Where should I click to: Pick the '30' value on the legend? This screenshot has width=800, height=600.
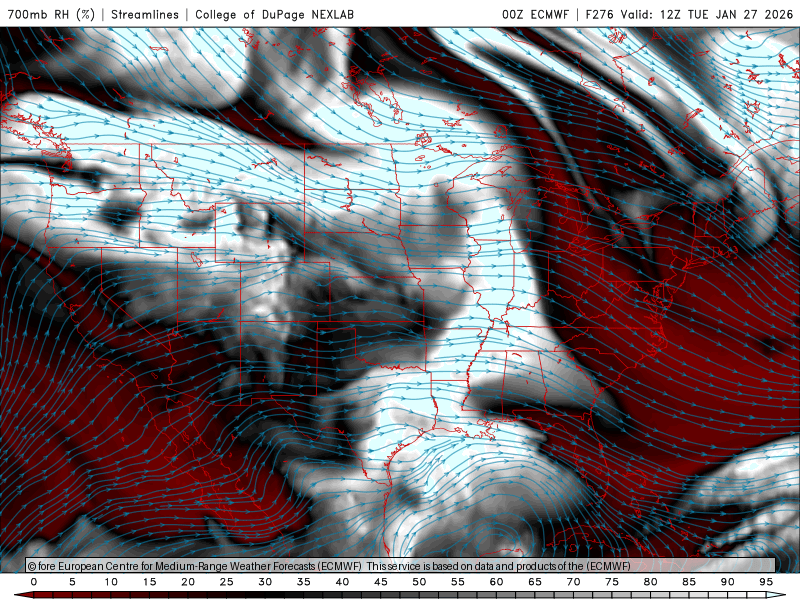pyautogui.click(x=265, y=582)
